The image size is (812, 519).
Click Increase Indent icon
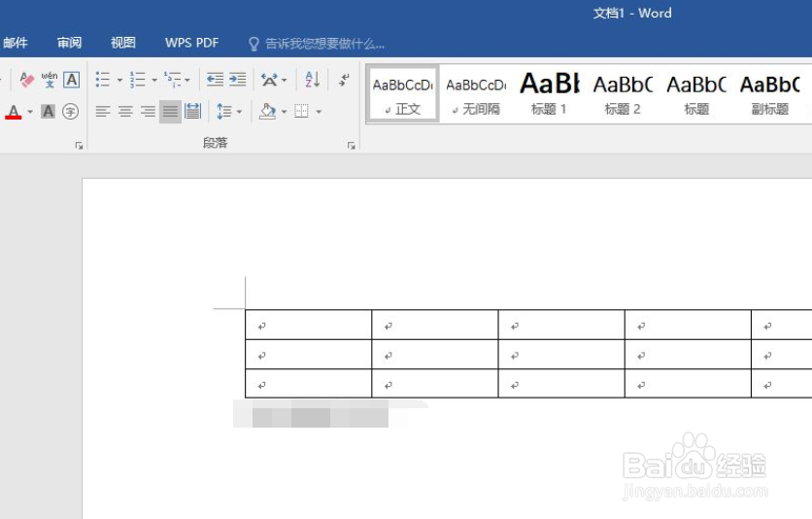point(238,80)
